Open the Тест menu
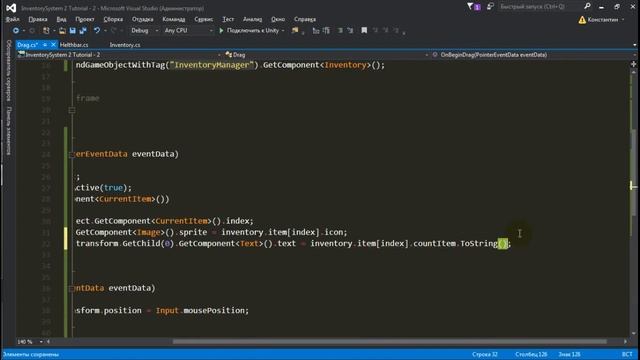 click(228, 19)
